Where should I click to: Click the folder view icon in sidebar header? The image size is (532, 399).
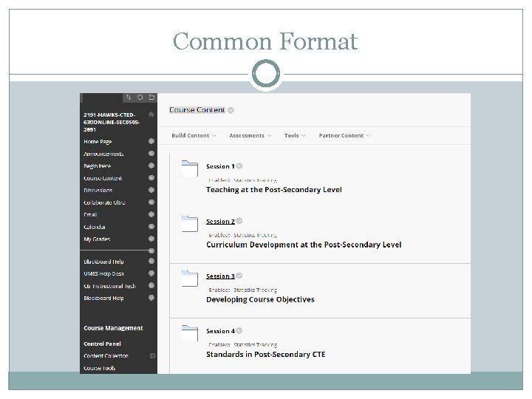[151, 98]
